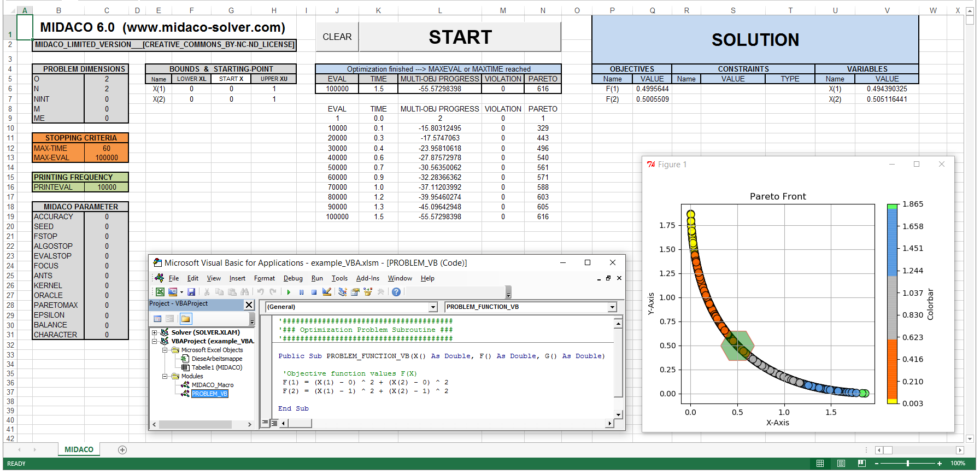Open Toolbox icon in VBA toolbar
Viewport: 980px width, 474px height.
point(381,292)
